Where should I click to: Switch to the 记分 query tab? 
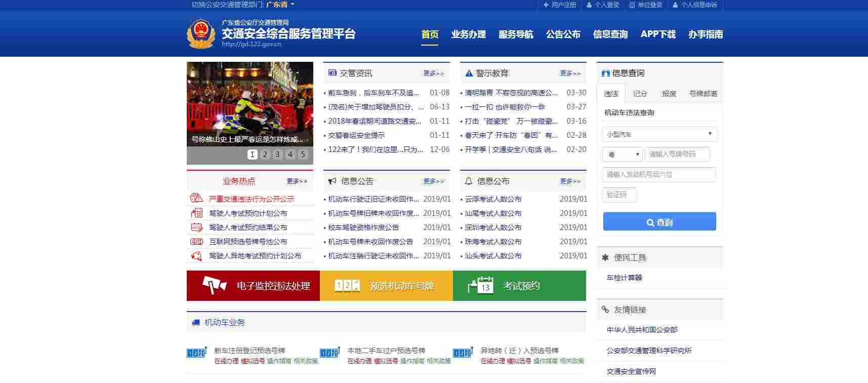(x=640, y=94)
